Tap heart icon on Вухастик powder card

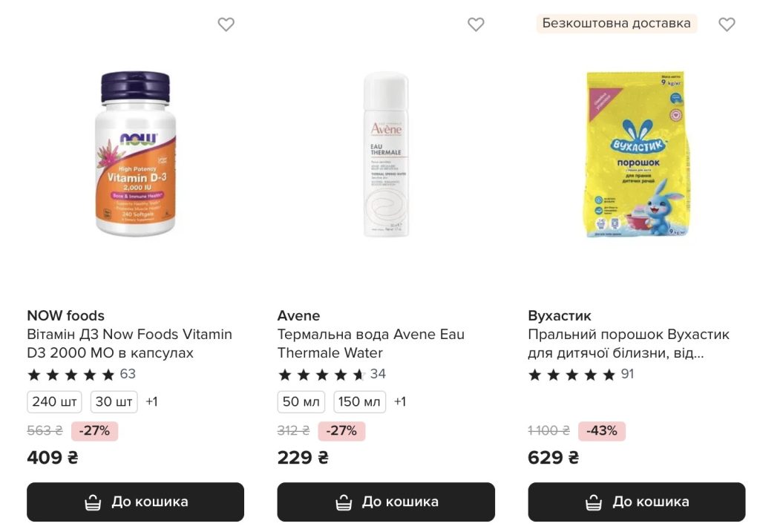click(x=727, y=24)
